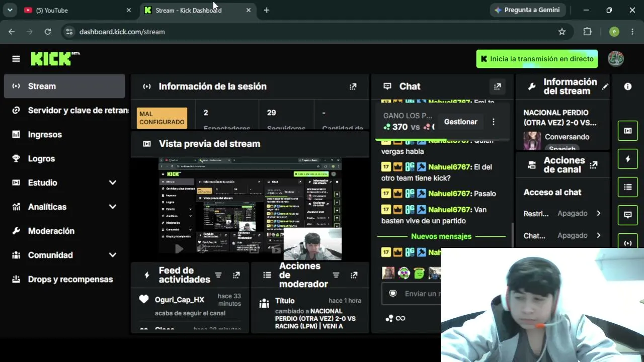Click the MAL CONFIGURADO status badge
644x362 pixels.
point(162,118)
